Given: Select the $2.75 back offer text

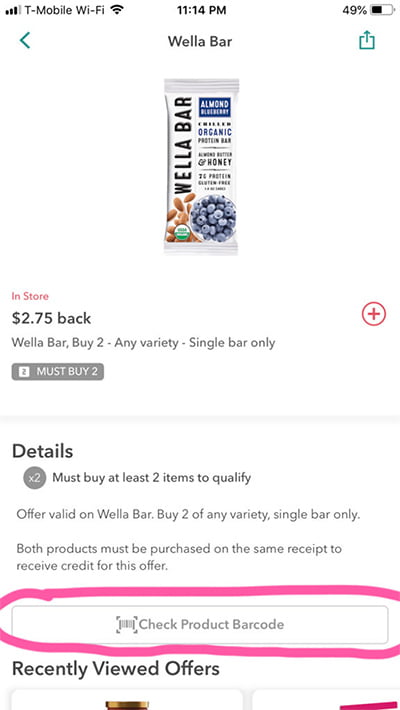Looking at the screenshot, I should [x=51, y=318].
